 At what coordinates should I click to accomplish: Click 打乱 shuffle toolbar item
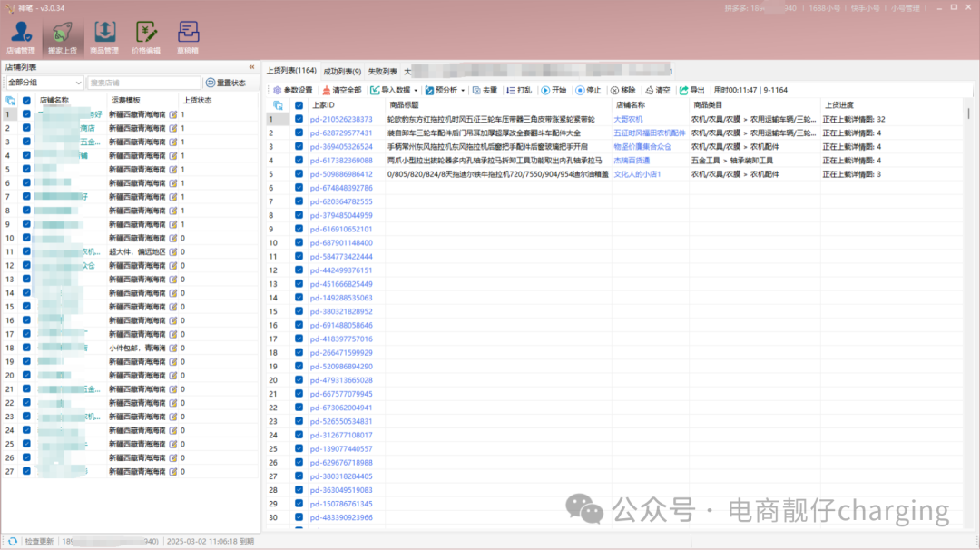pos(519,90)
